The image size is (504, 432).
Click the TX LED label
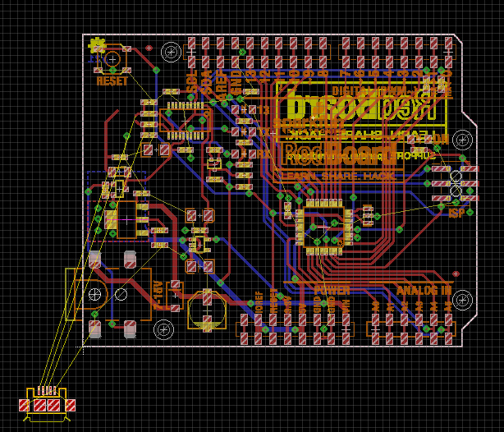tap(264, 131)
